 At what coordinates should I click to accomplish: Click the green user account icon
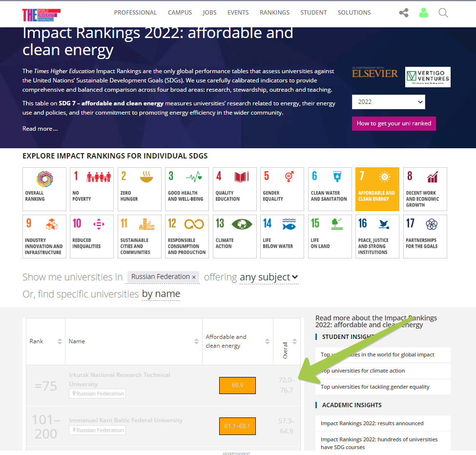423,13
